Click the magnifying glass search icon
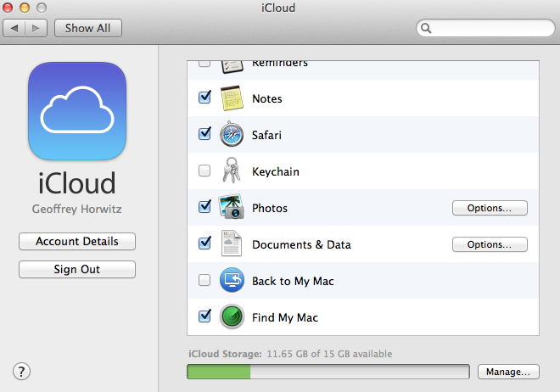The height and width of the screenshot is (392, 560). [426, 28]
